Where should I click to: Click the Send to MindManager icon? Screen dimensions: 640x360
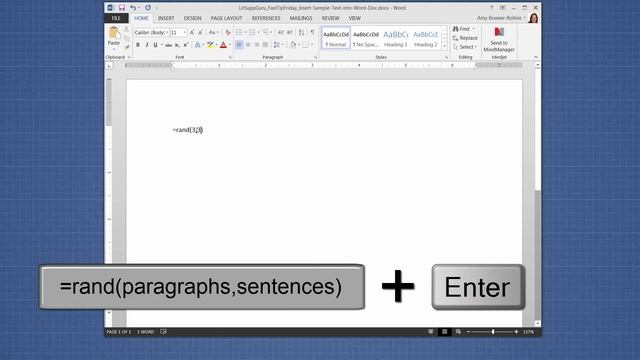click(x=499, y=32)
